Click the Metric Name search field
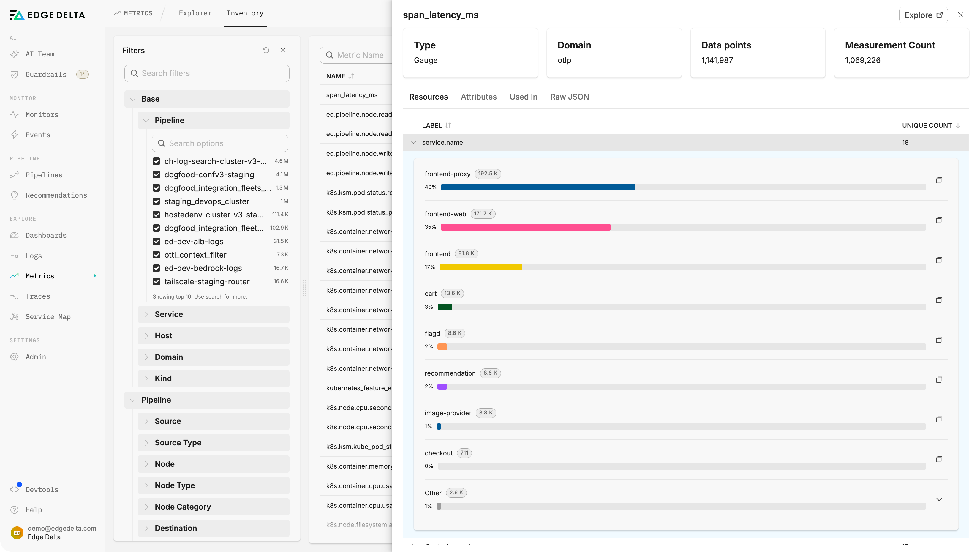This screenshot has height=552, width=980. tap(356, 55)
